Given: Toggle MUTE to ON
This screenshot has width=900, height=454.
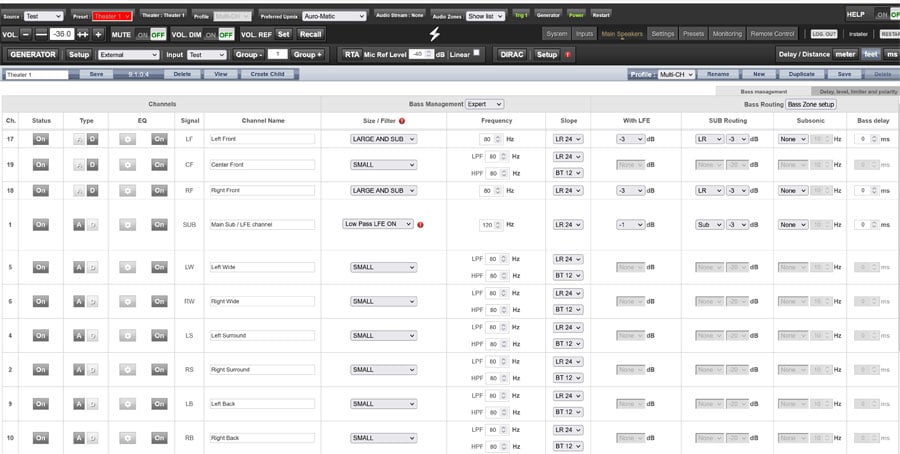Looking at the screenshot, I should 143,34.
